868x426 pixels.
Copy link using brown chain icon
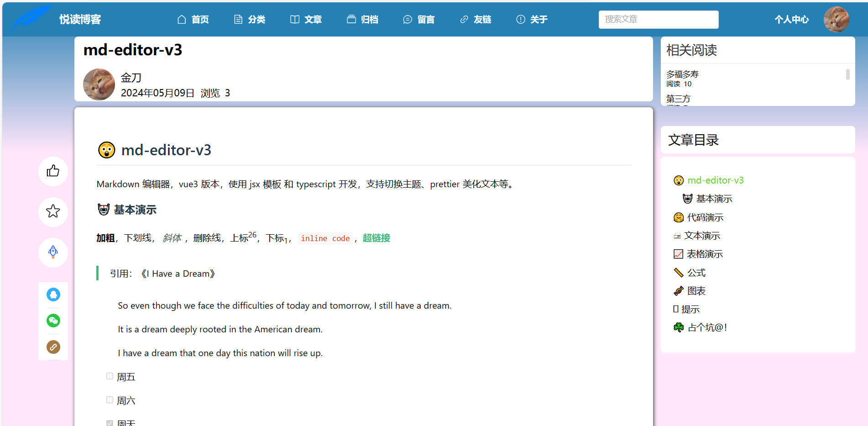53,347
